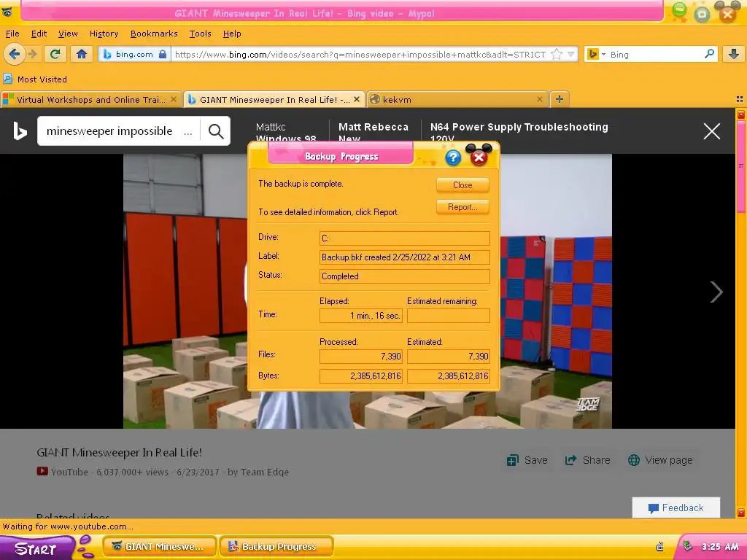This screenshot has height=560, width=747.
Task: Click the View page button
Action: tap(660, 460)
